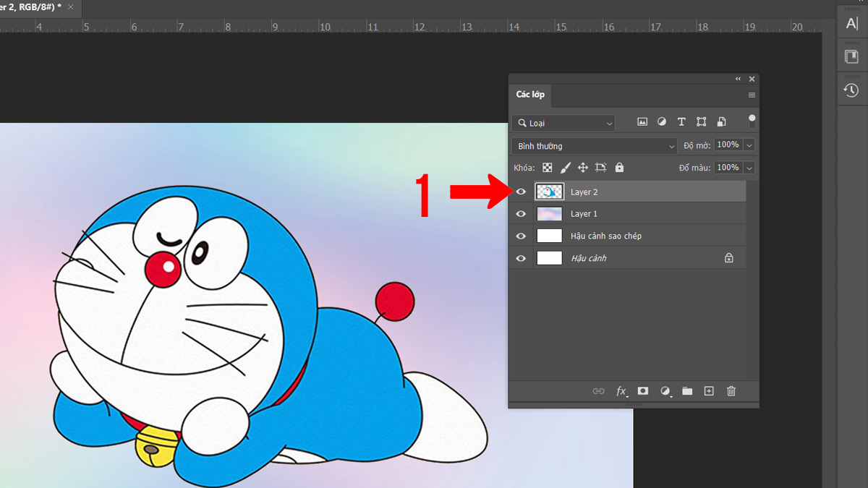Click the Đổ màu fill value field

(728, 168)
